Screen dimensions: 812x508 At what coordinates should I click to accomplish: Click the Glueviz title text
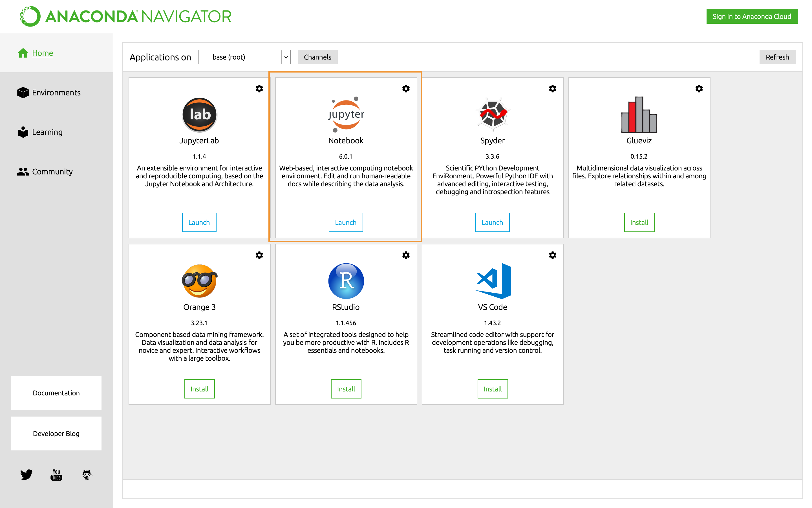639,141
